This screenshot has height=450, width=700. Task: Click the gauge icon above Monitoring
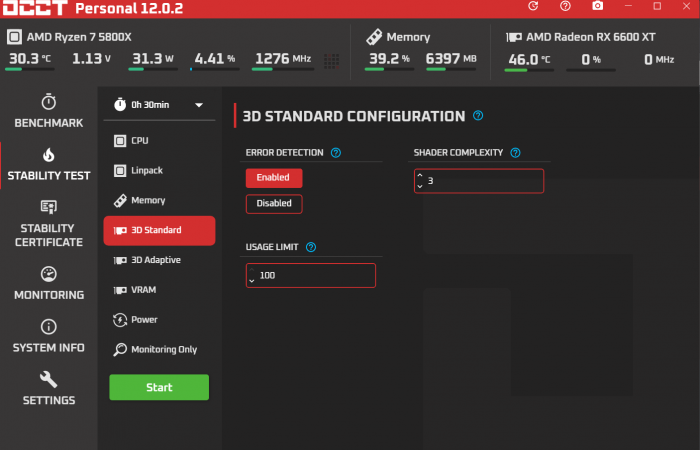tap(49, 274)
